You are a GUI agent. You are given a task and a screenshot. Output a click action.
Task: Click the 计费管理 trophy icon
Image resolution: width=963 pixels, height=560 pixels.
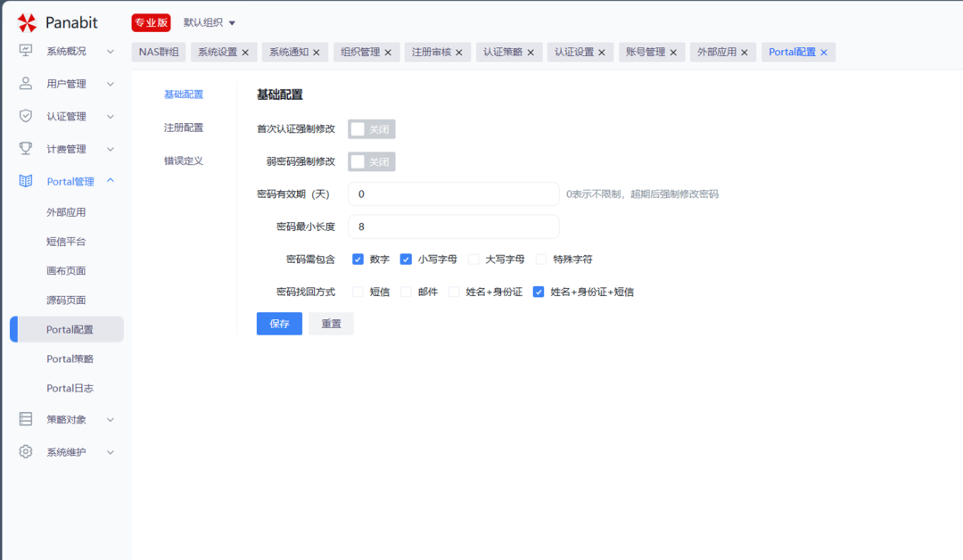click(25, 149)
